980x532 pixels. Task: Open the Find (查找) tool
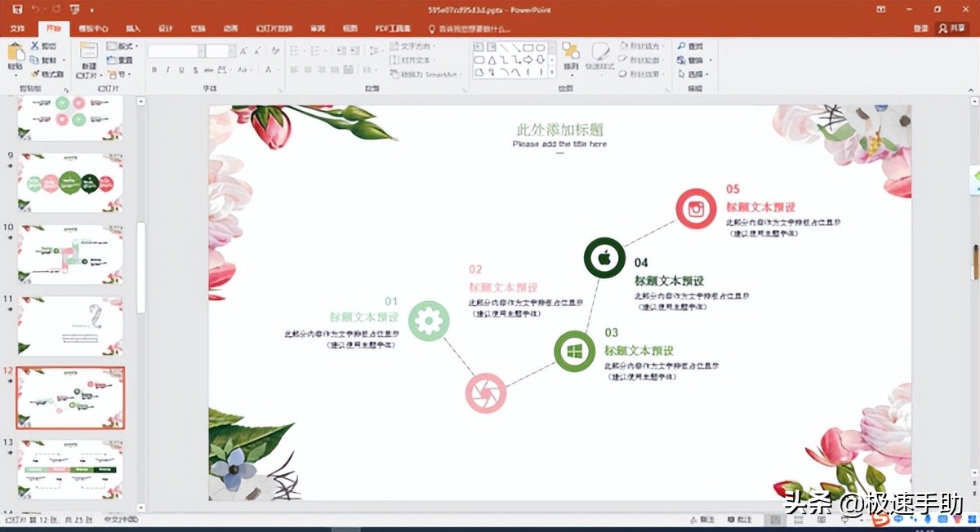pyautogui.click(x=691, y=47)
